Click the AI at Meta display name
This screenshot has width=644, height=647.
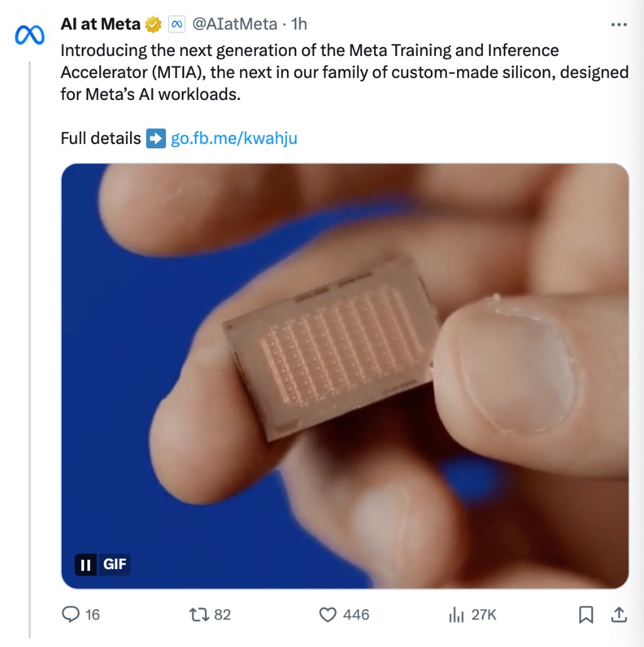tap(101, 25)
